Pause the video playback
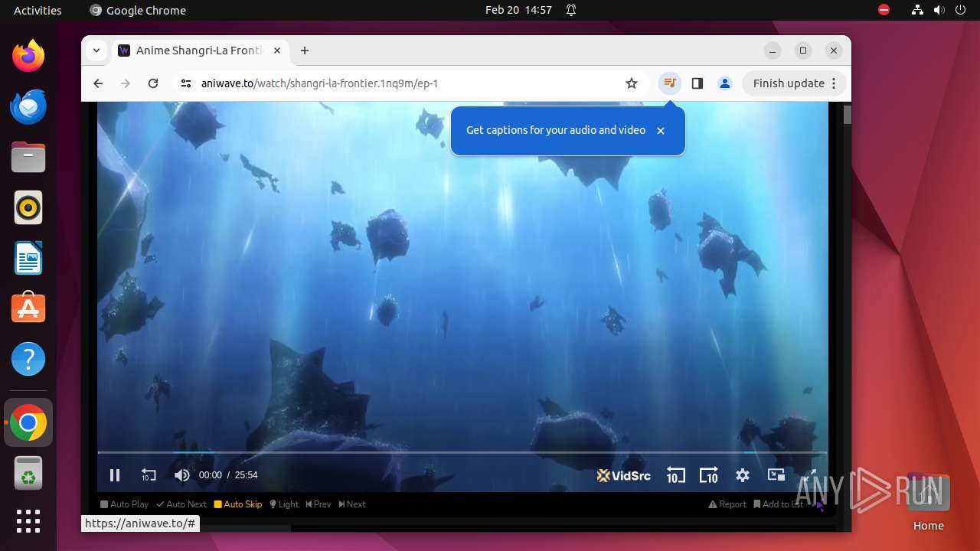Screen dimensions: 980x551 (115, 475)
